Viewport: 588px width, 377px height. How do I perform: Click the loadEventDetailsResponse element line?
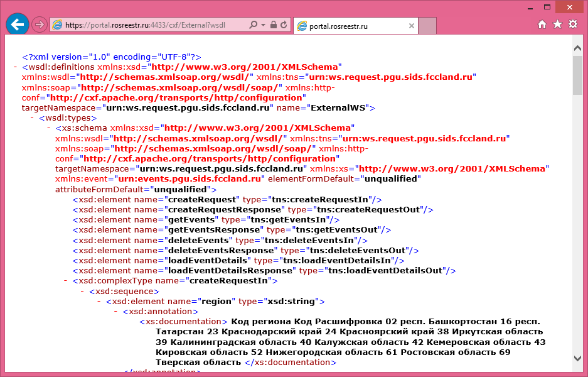[x=264, y=271]
